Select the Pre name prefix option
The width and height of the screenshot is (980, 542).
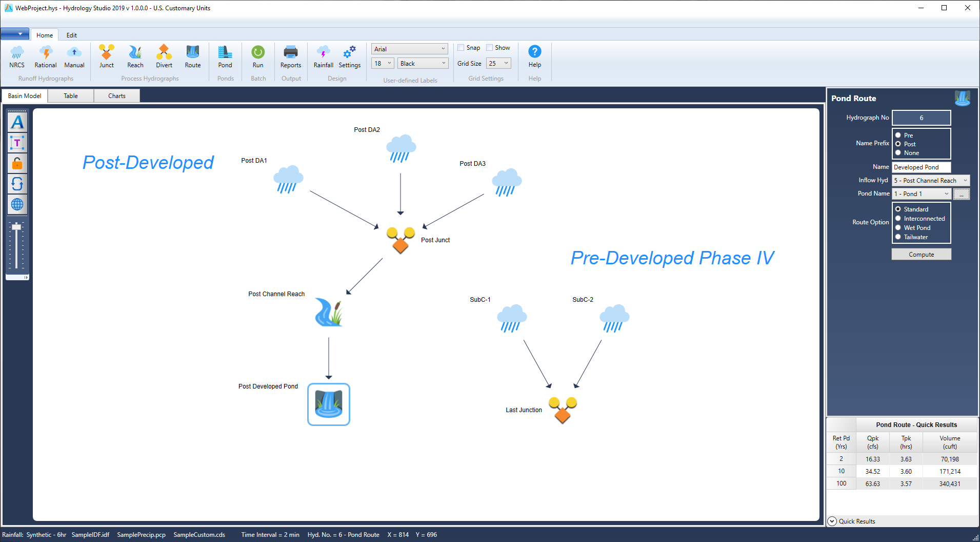click(898, 135)
